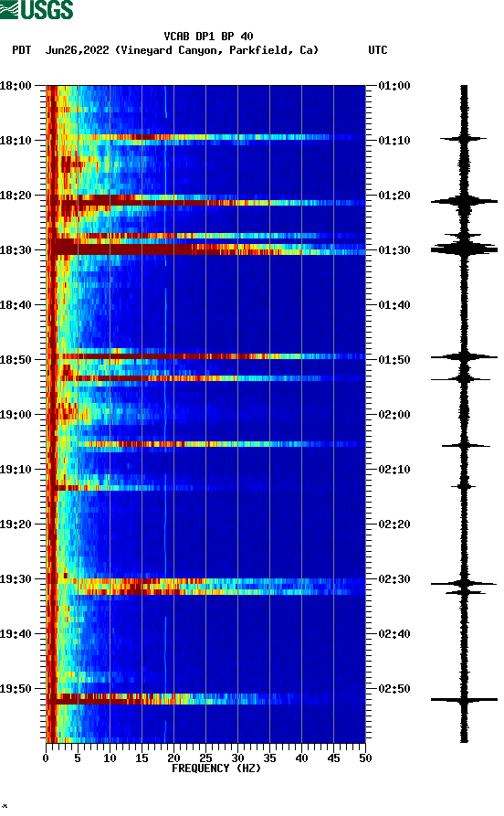Image resolution: width=504 pixels, height=816 pixels.
Task: Click the 10 Hz frequency tick label
Action: (110, 758)
